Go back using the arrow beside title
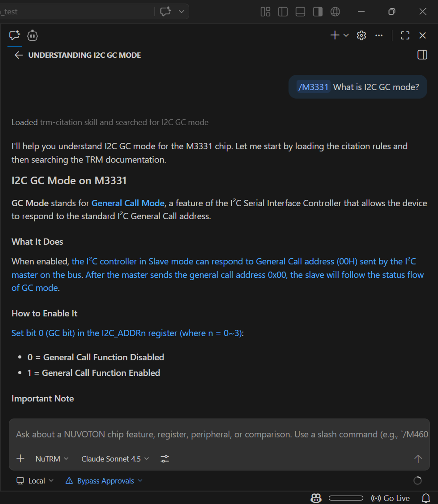This screenshot has height=504, width=438. (x=19, y=55)
